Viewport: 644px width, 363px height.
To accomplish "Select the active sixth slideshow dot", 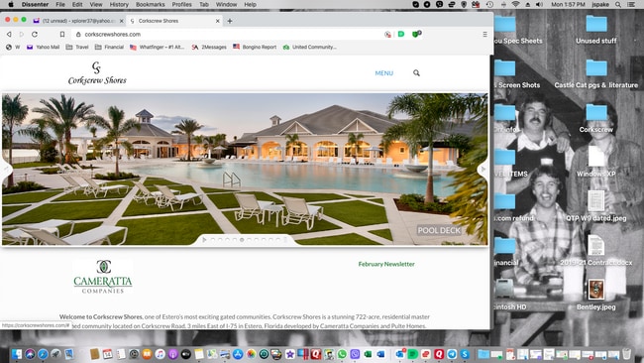I will point(242,240).
